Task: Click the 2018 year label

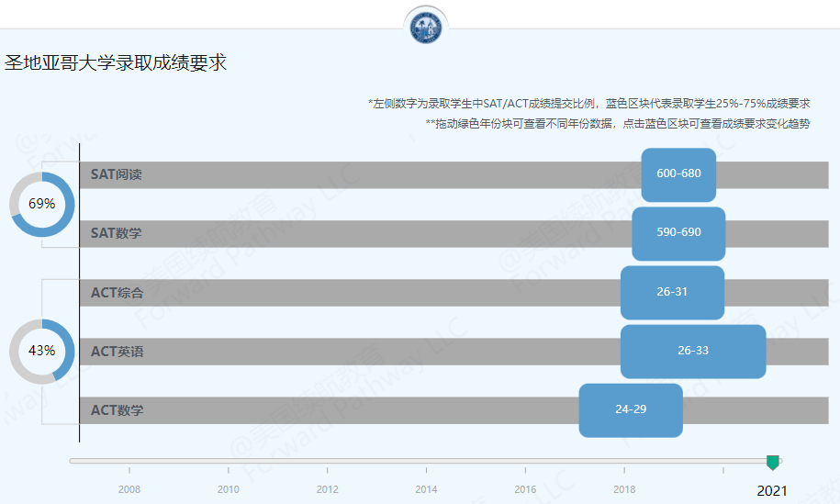Action: point(624,489)
